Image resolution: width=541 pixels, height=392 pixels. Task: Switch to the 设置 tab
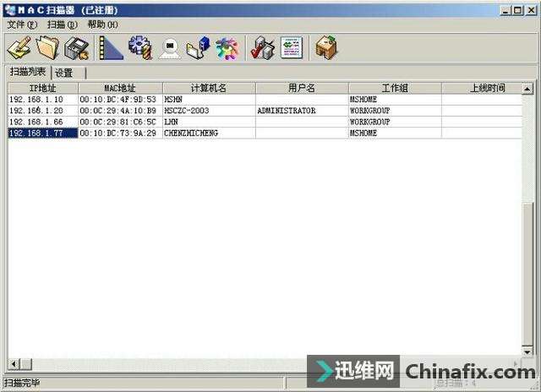coord(64,73)
